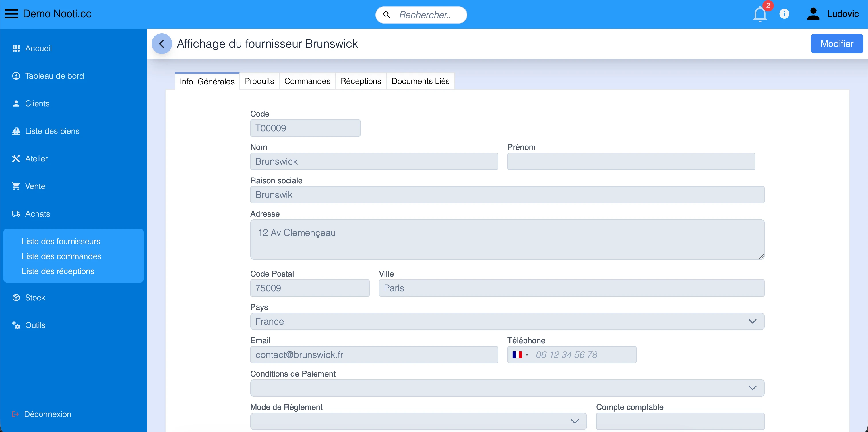The height and width of the screenshot is (432, 868).
Task: Click the Vente shopping cart icon
Action: (x=16, y=186)
